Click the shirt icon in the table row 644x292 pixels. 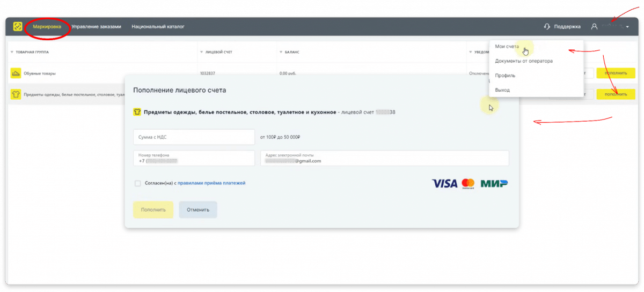click(16, 94)
